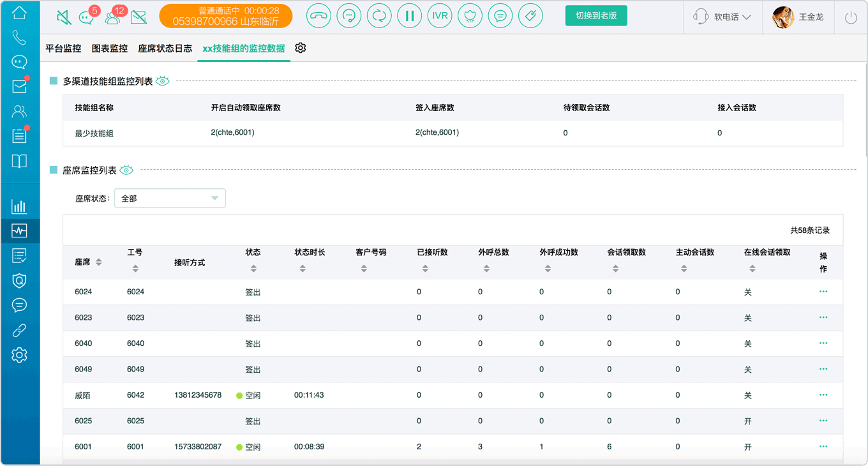The height and width of the screenshot is (466, 868).
Task: Open actions menu for agent 6024
Action: tap(823, 291)
